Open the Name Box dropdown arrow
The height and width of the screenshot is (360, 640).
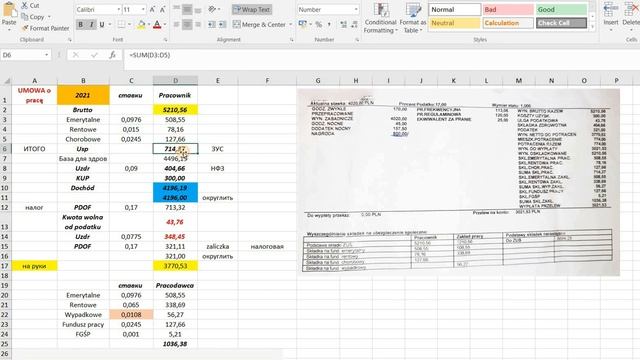[x=47, y=55]
